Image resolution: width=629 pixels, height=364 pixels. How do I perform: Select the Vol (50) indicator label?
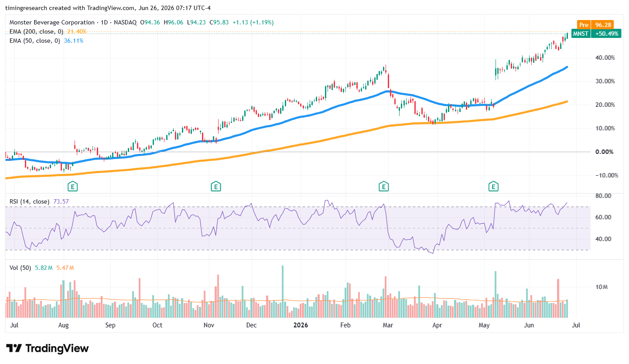click(20, 268)
